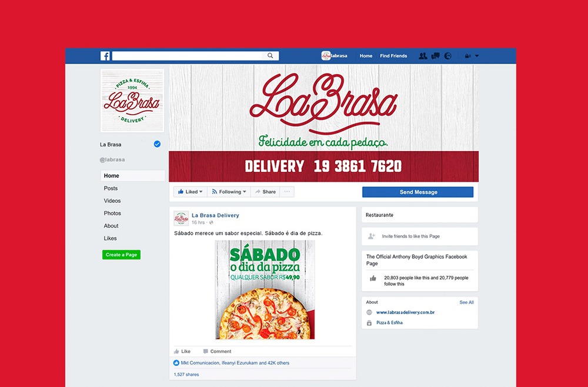Open the About sidebar item
The width and height of the screenshot is (588, 387).
[x=111, y=226]
